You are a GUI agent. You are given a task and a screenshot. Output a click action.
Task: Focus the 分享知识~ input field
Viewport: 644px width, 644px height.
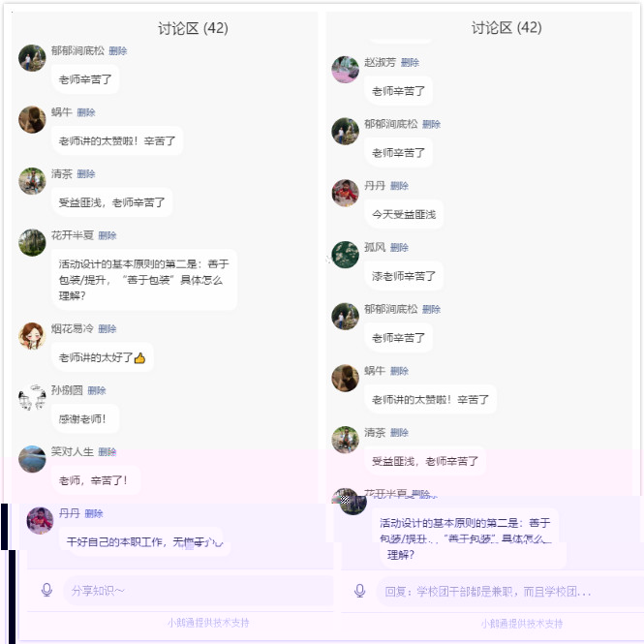pyautogui.click(x=198, y=591)
